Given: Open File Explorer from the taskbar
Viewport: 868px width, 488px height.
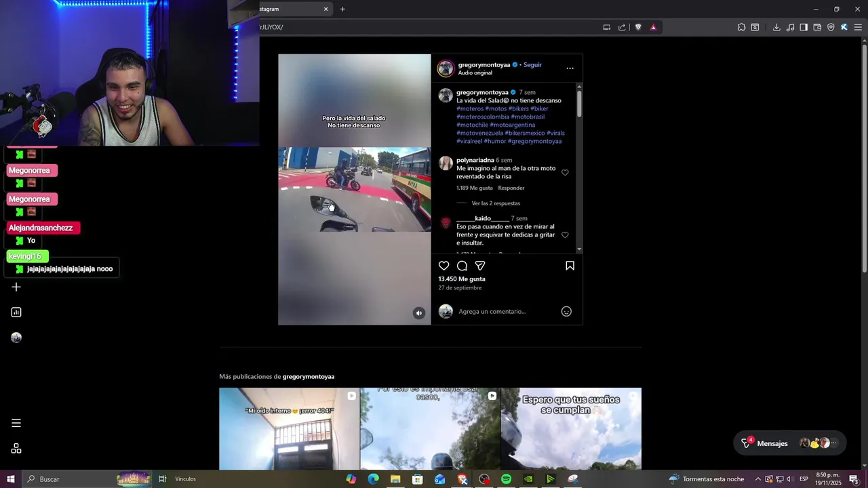Looking at the screenshot, I should [395, 479].
